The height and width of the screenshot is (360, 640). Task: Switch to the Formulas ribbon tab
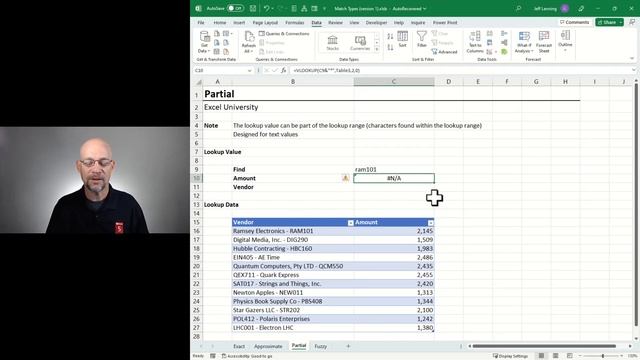pos(295,22)
